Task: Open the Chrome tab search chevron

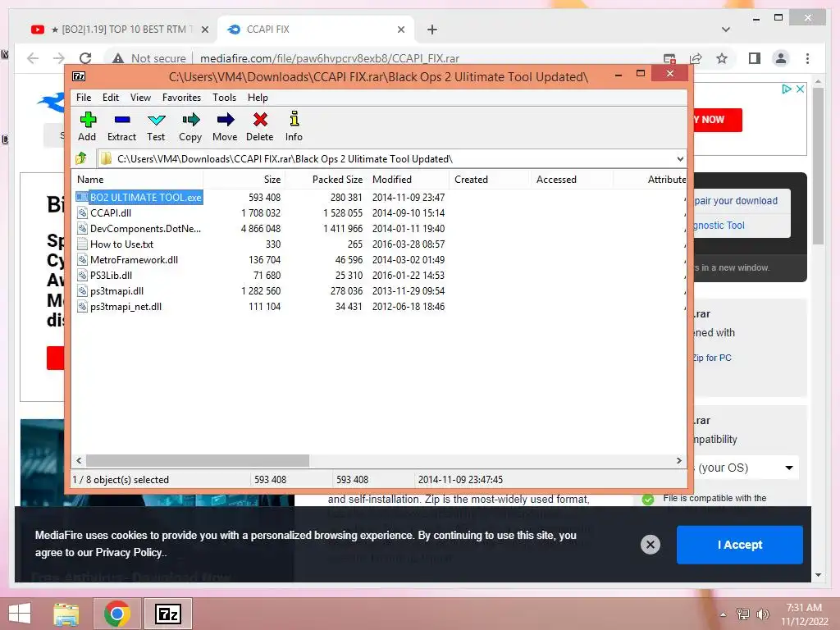Action: (725, 30)
